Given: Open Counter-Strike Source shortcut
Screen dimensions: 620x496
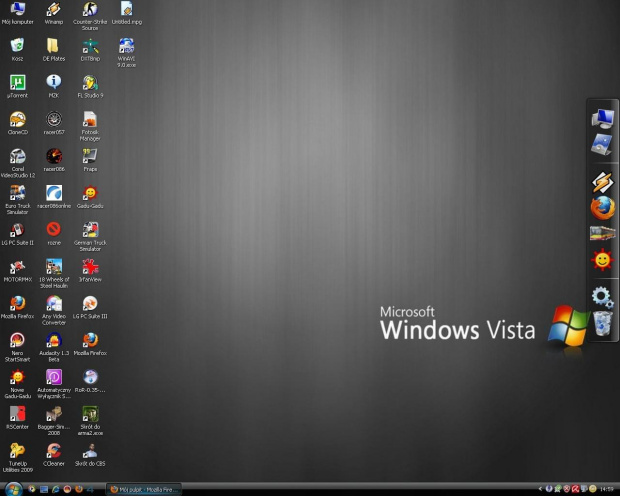Looking at the screenshot, I should tap(90, 16).
